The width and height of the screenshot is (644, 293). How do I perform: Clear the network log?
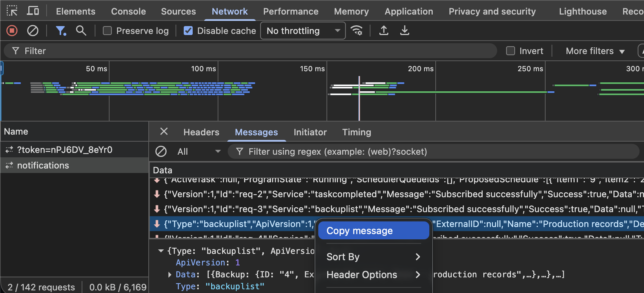tap(33, 31)
